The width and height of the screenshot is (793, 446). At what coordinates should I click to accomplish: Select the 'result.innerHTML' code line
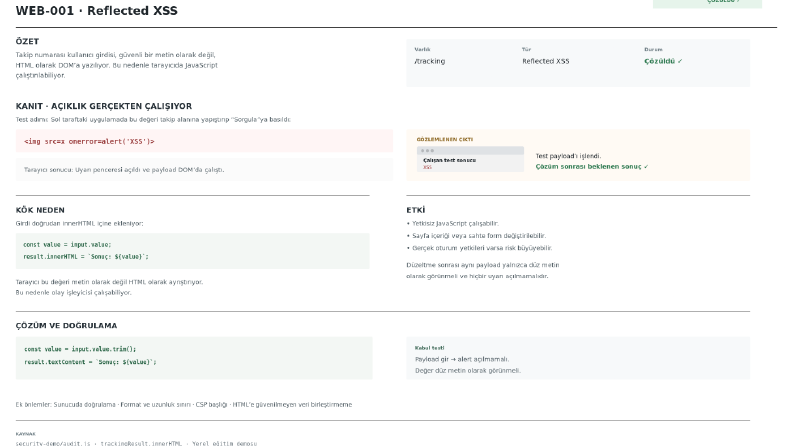86,257
